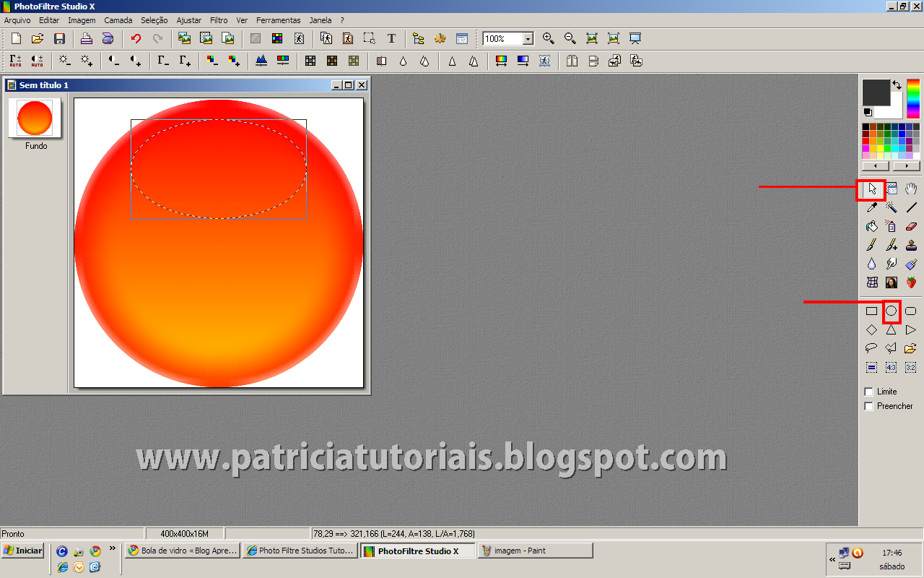Increase brightness with sun plus icon
Screen dimensions: 924x578
click(86, 61)
